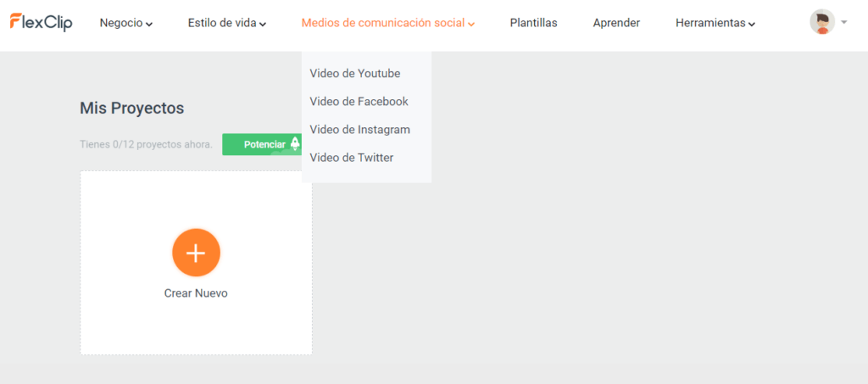This screenshot has width=868, height=384.
Task: Click 'Tienes 0/12 proyectos ahora.' text
Action: click(146, 144)
